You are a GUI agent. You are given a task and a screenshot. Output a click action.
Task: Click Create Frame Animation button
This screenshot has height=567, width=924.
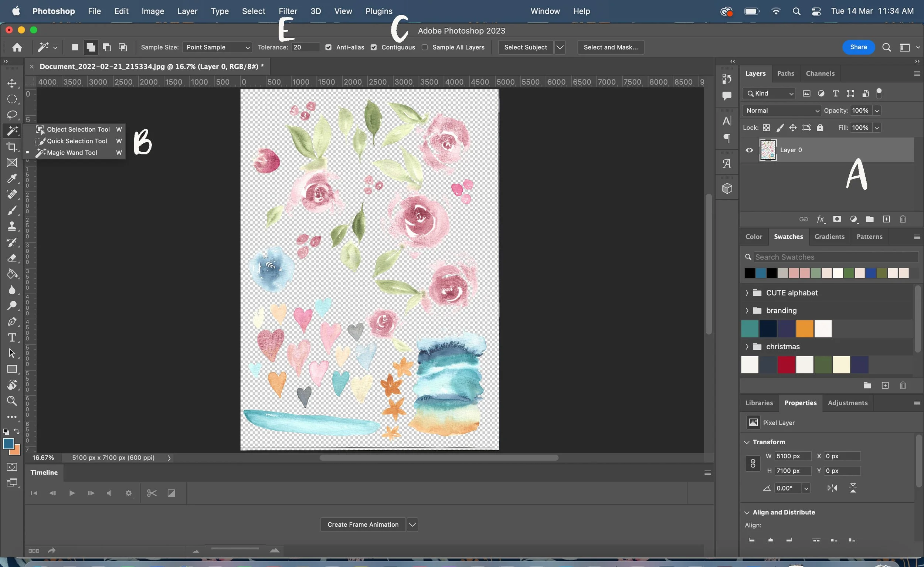tap(363, 524)
